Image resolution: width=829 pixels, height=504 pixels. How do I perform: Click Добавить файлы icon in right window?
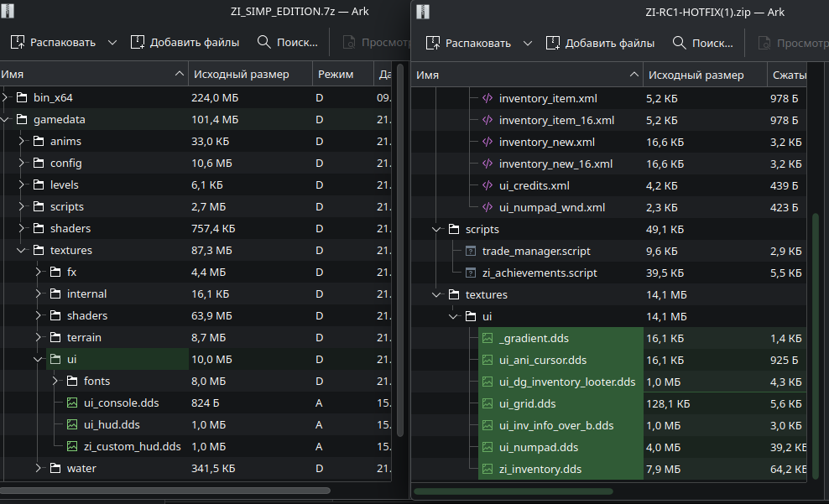click(553, 43)
